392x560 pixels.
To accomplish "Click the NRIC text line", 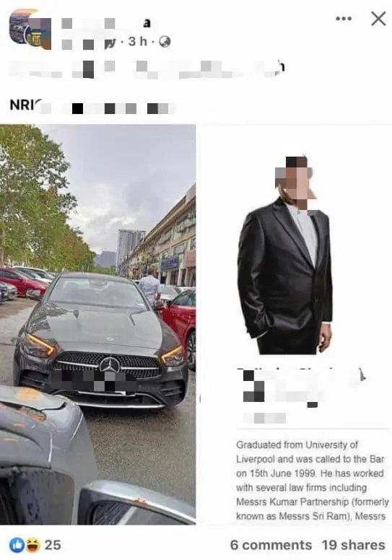I will pyautogui.click(x=92, y=106).
